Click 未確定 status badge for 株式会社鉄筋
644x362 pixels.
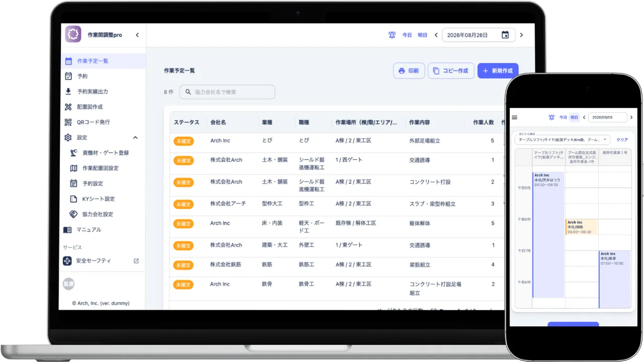[x=184, y=265]
